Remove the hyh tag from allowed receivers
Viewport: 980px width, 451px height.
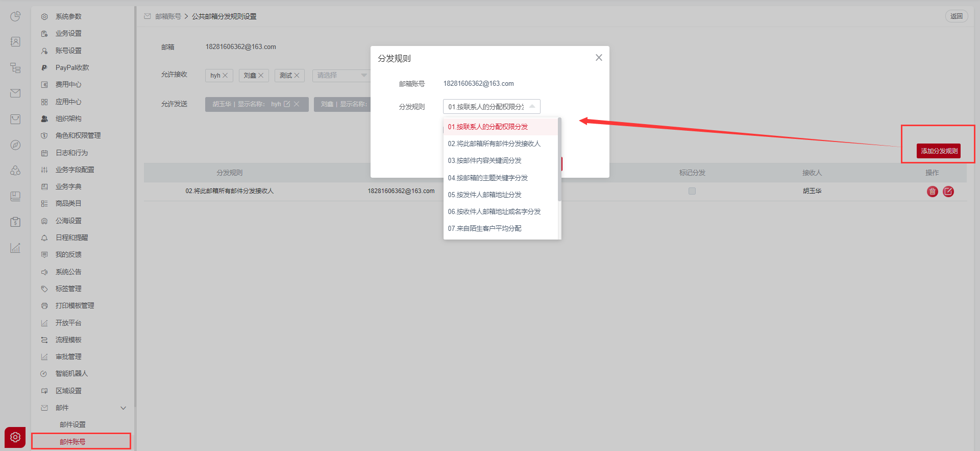click(225, 76)
